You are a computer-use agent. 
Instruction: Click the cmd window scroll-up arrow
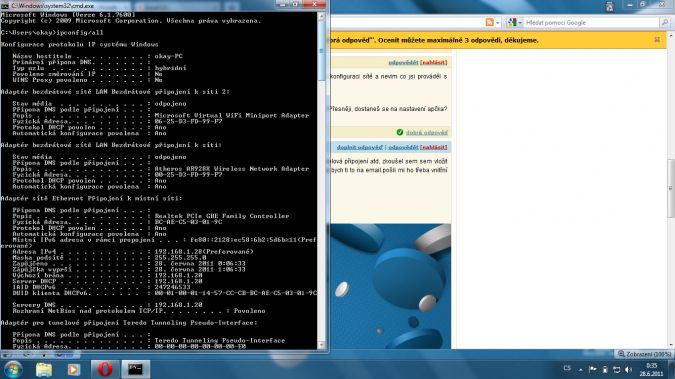pyautogui.click(x=321, y=16)
